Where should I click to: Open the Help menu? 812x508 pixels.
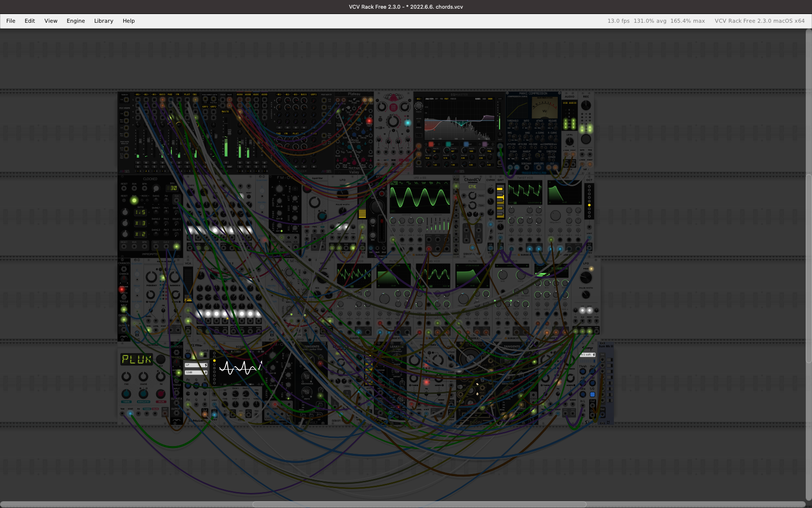[129, 21]
